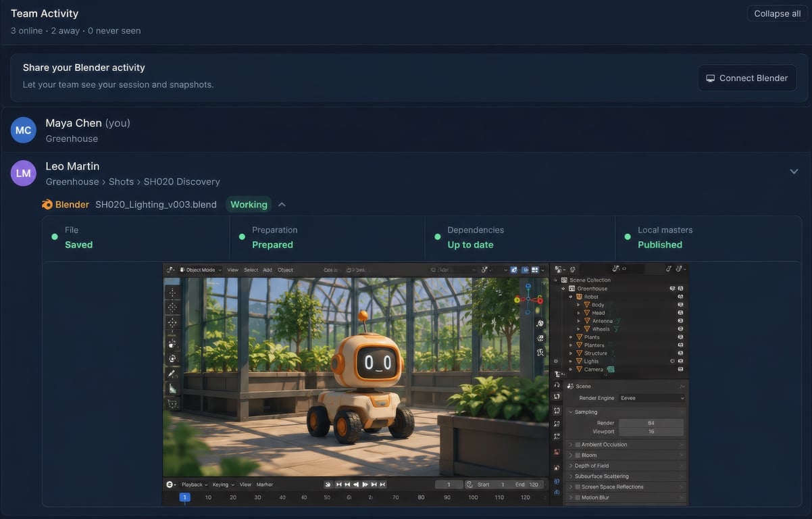The height and width of the screenshot is (519, 812).
Task: Click the Render samples field showing 64
Action: (x=651, y=423)
